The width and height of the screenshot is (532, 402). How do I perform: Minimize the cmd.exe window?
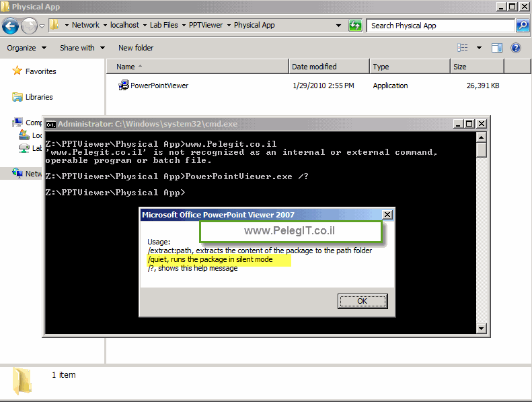click(458, 124)
